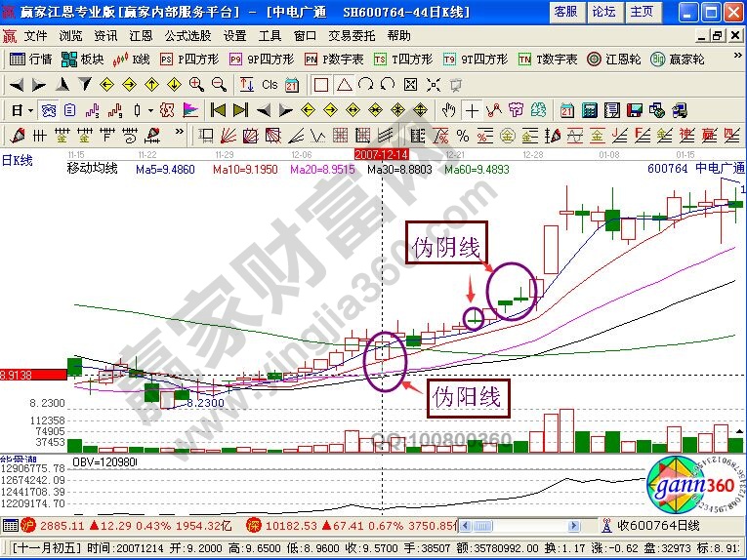Open the 江恩轮 Gann wheel
The height and width of the screenshot is (560, 747).
pos(613,59)
